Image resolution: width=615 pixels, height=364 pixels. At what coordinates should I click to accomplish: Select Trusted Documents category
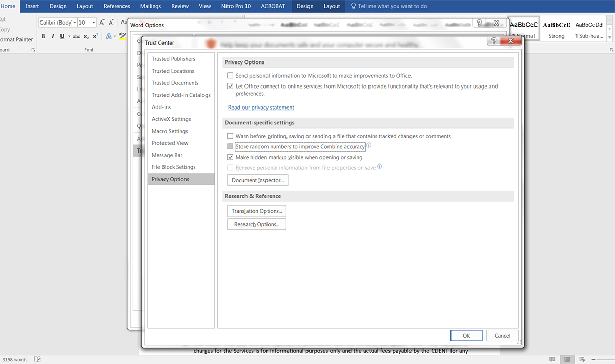pos(181,83)
